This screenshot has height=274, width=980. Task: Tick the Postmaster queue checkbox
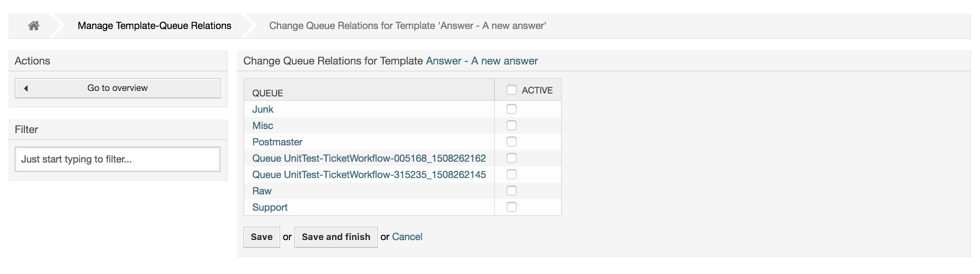[511, 142]
